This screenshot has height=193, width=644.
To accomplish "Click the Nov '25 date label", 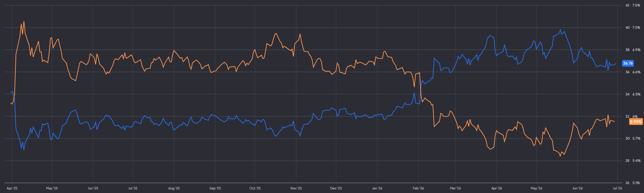I will (x=296, y=188).
